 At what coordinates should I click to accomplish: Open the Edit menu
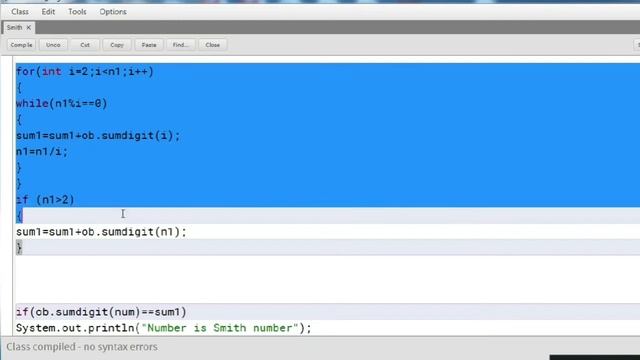click(48, 12)
